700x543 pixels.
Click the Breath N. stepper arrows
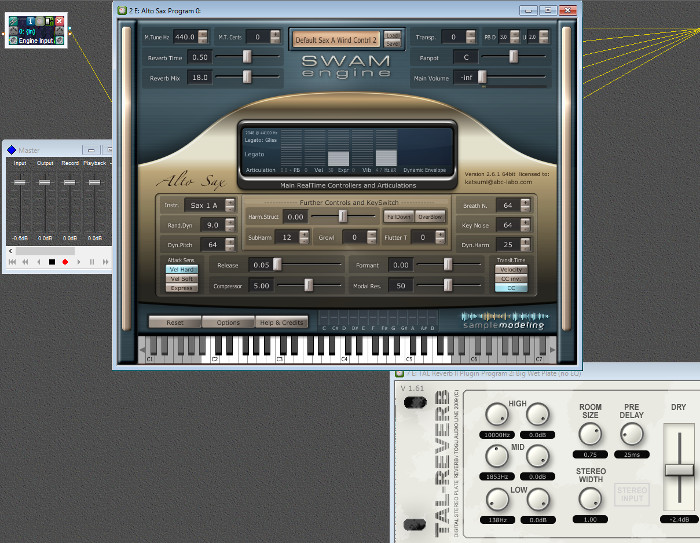point(525,205)
